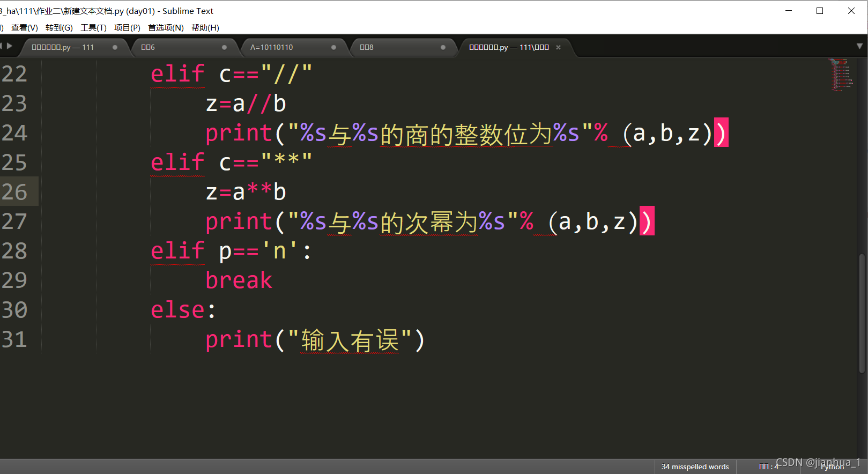Click the 的商的整数位为 string text
Screen dimensions: 868x474
pos(466,134)
